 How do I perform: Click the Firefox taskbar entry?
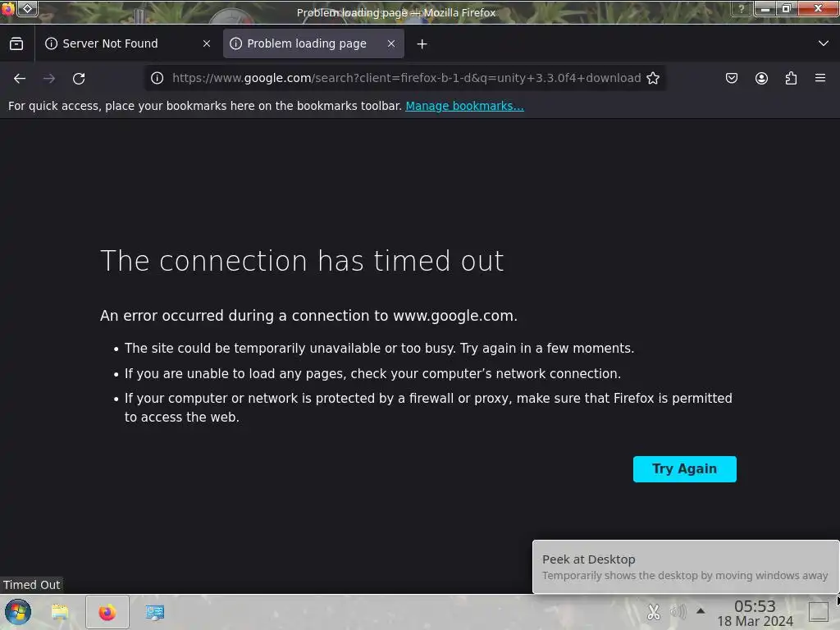click(x=107, y=612)
